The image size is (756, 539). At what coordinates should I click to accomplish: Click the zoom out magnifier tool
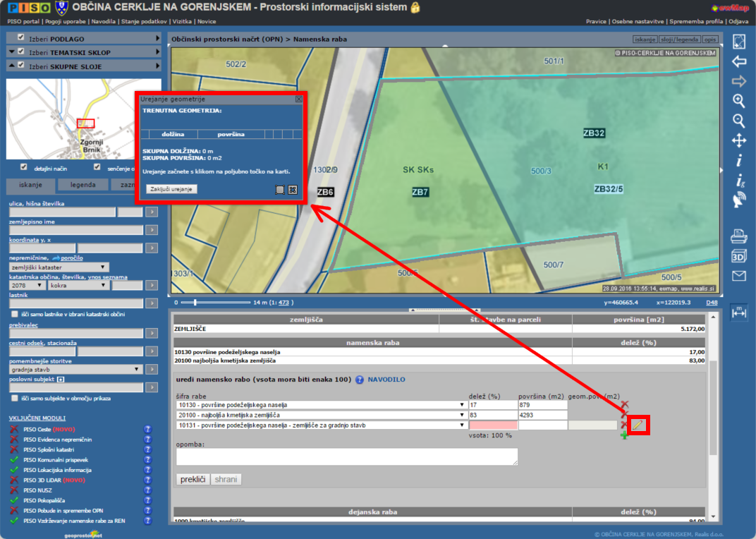pos(738,121)
